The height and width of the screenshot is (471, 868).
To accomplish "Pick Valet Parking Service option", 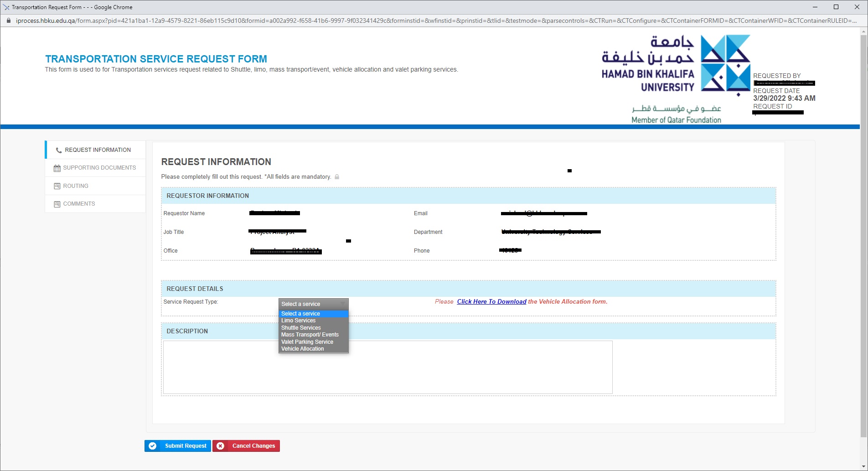I will tap(314, 342).
